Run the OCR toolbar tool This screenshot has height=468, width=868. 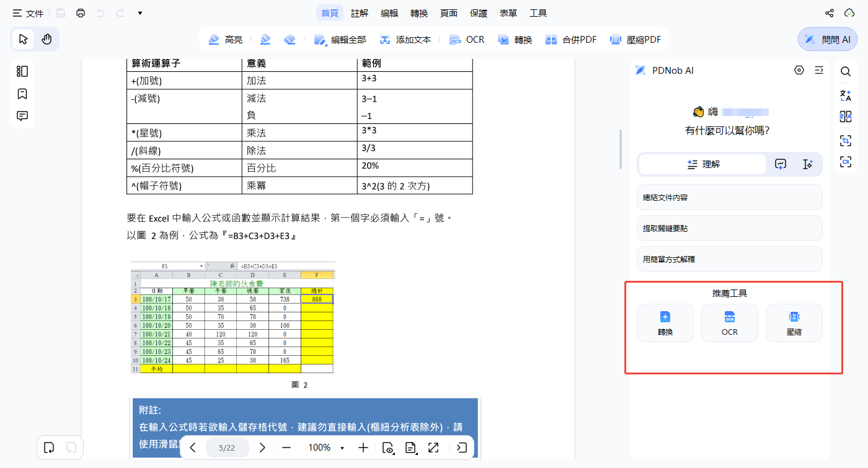[467, 40]
